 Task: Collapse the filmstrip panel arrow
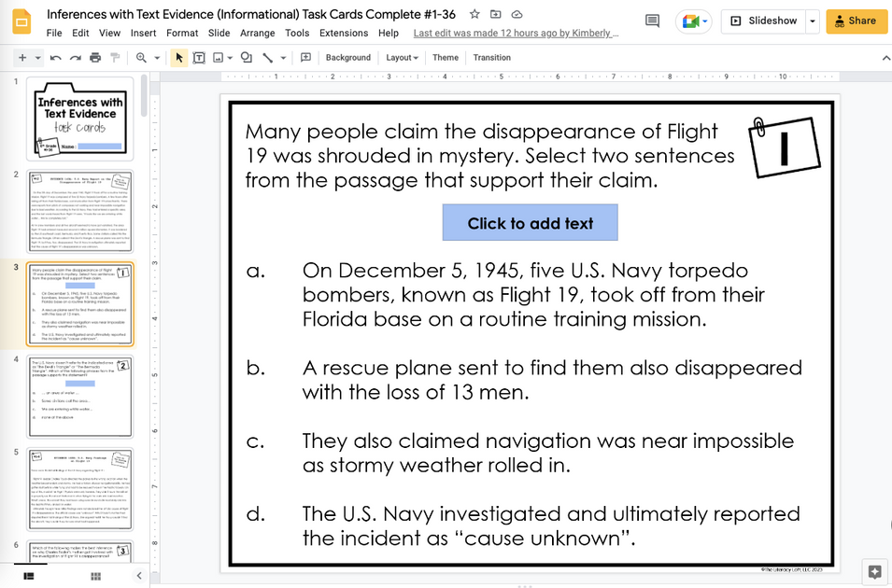coord(139,576)
